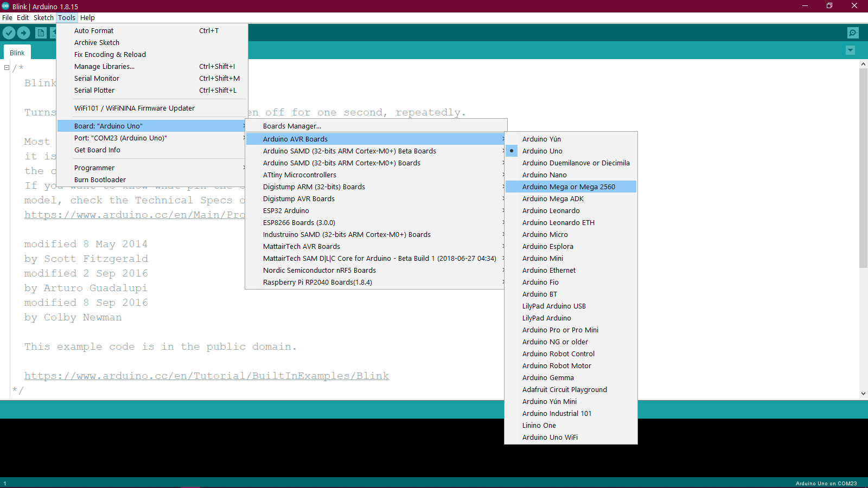
Task: Expand ESP8266 Boards (3.0.0) submenu
Action: coord(376,222)
